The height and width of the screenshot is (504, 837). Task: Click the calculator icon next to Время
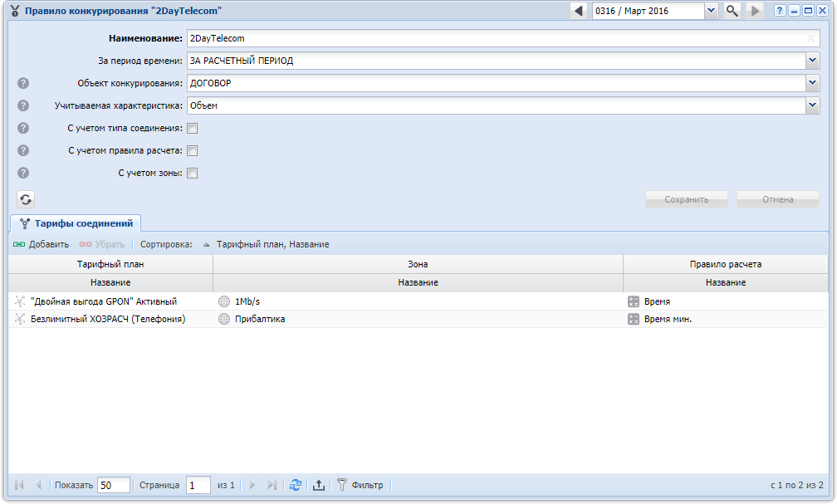coord(634,301)
